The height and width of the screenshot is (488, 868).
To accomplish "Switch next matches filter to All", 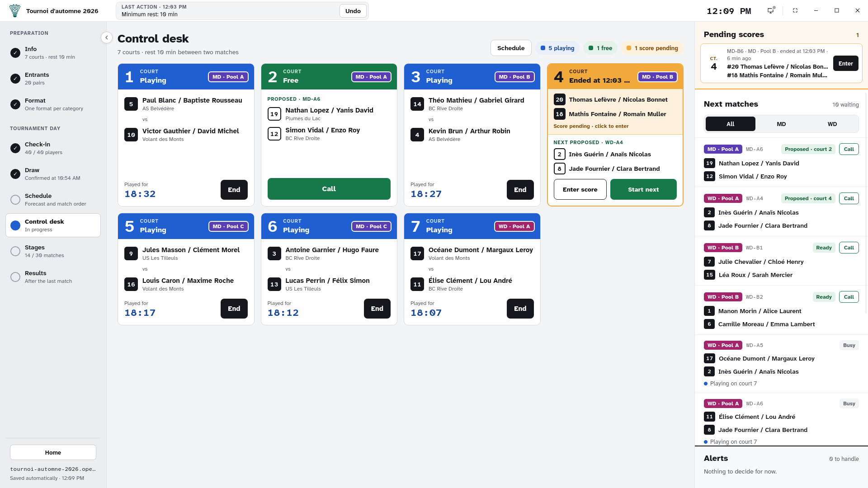I will tap(730, 124).
